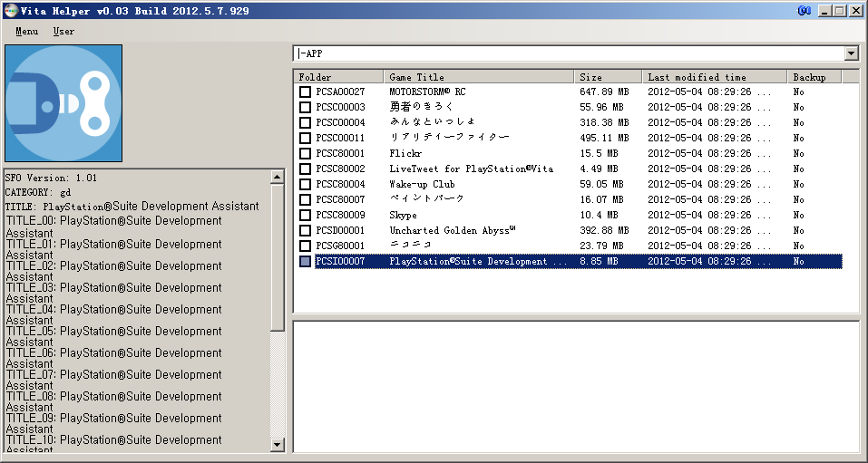This screenshot has width=868, height=463.
Task: Sort by Game Title column header
Action: tap(478, 77)
